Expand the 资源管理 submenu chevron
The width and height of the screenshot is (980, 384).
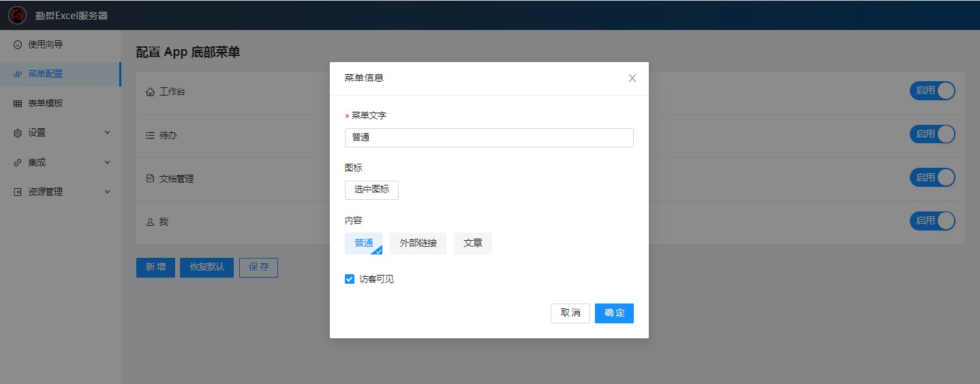pos(107,192)
